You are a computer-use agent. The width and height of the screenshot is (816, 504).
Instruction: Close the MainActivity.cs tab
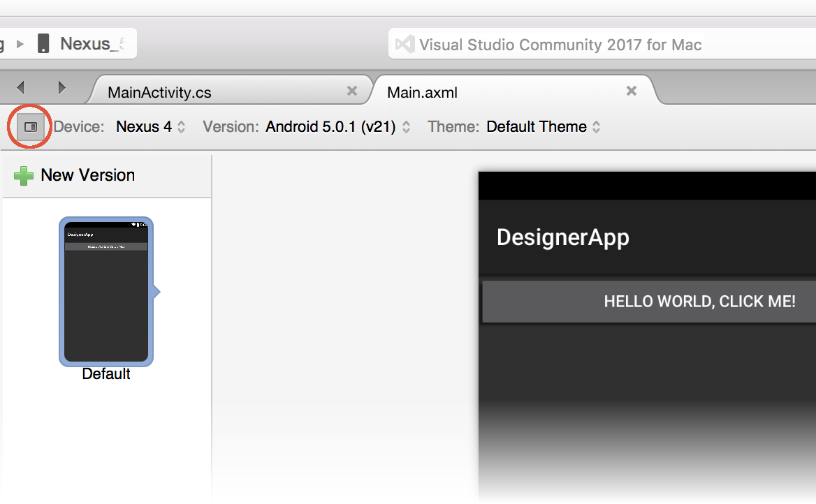352,91
